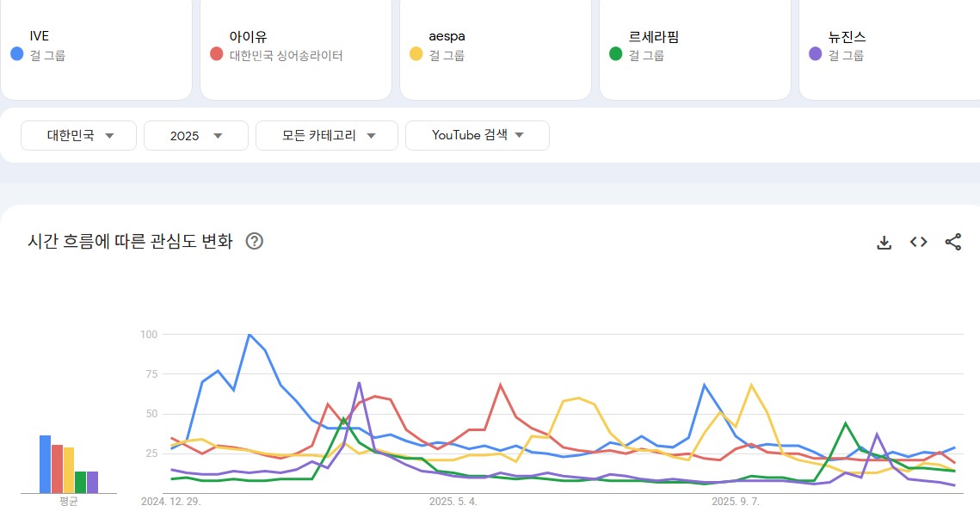The width and height of the screenshot is (980, 518).
Task: Open the 2025 time range dropdown
Action: (x=196, y=135)
